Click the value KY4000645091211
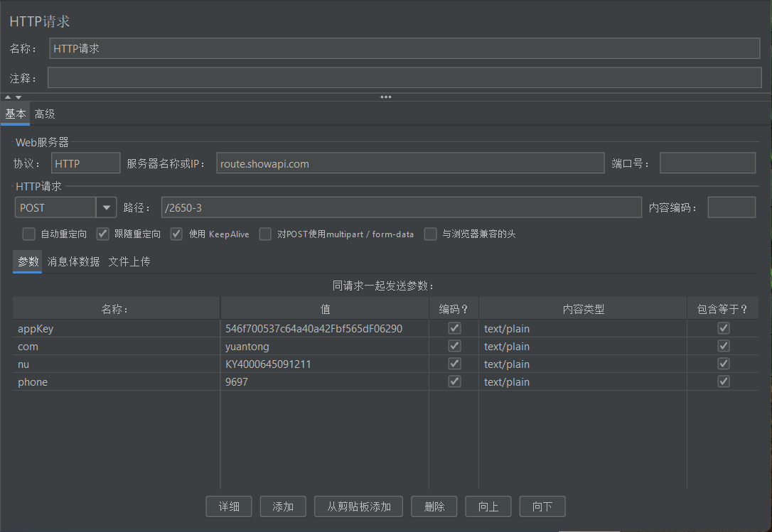Viewport: 772px width, 532px height. pyautogui.click(x=268, y=364)
